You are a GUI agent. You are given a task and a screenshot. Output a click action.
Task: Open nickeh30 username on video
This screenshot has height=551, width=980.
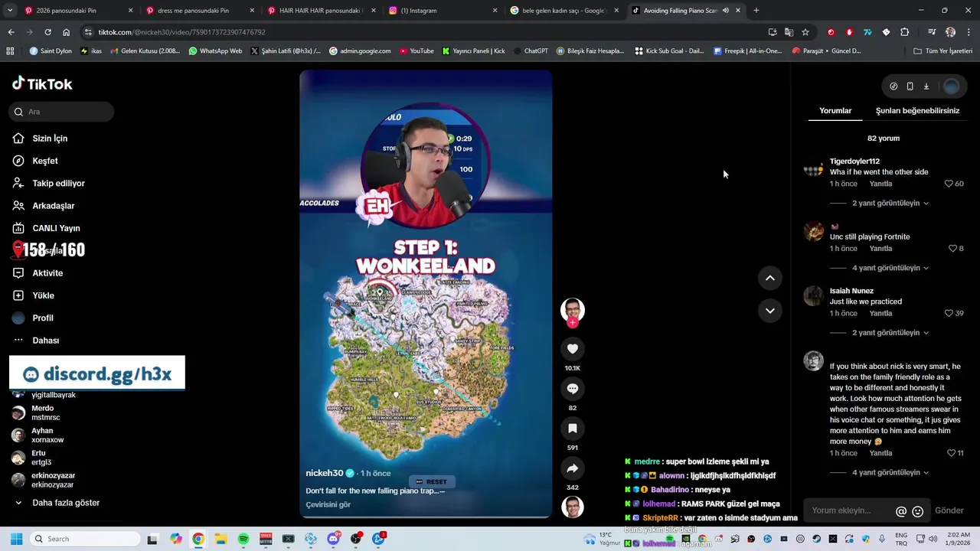coord(325,474)
